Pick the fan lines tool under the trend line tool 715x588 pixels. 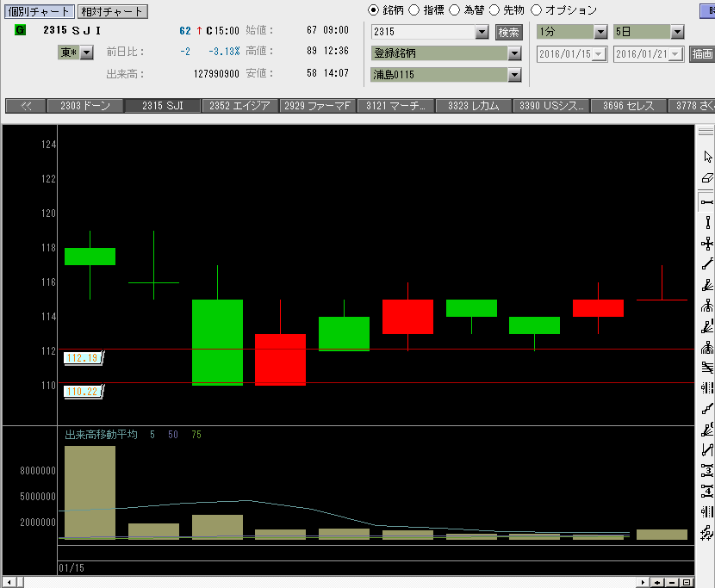click(x=707, y=285)
